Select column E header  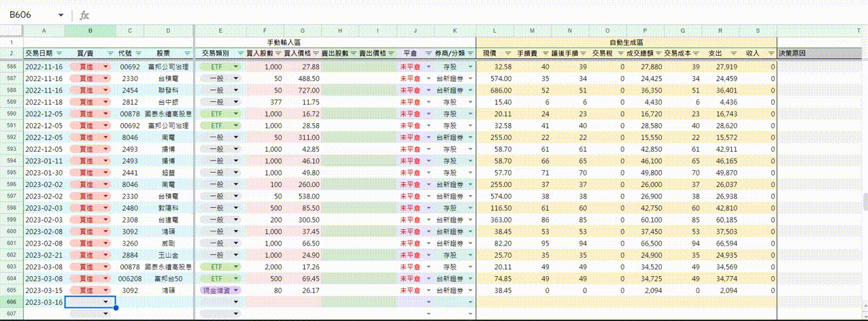point(220,31)
